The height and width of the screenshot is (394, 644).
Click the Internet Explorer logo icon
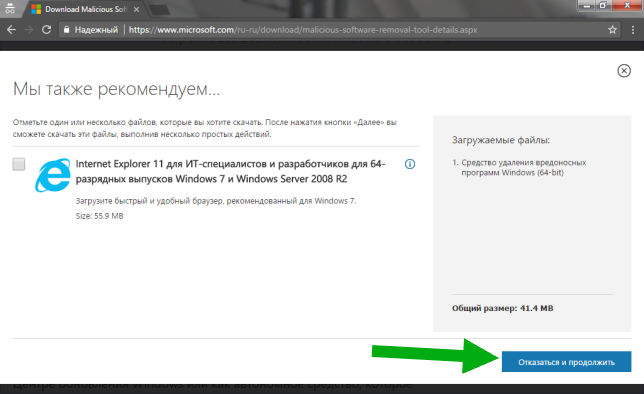tap(53, 175)
